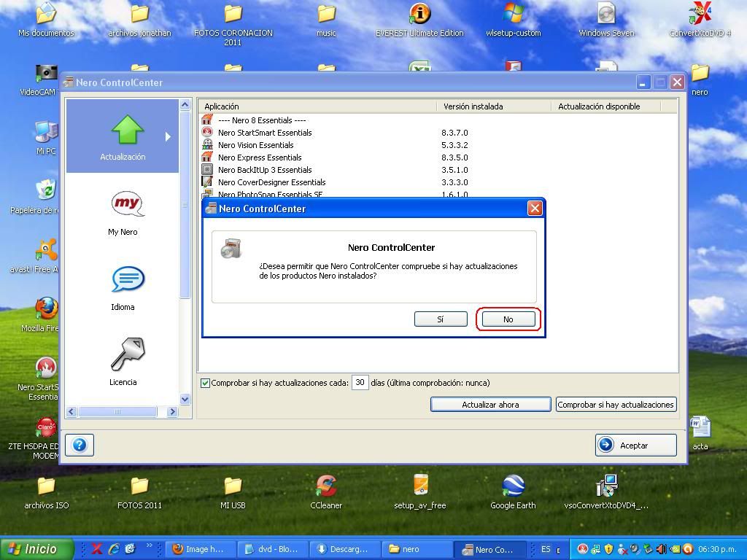Click sidebar scroll up arrow
This screenshot has width=747, height=560.
[185, 105]
